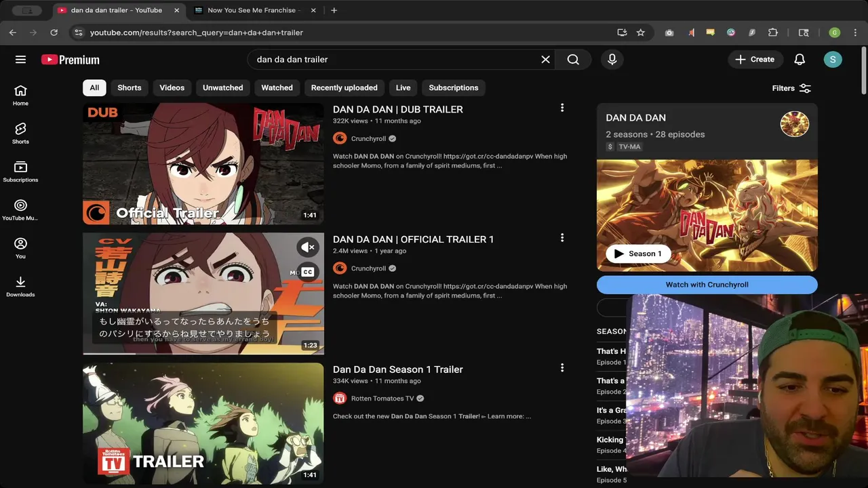
Task: Open a new browser tab
Action: [334, 10]
